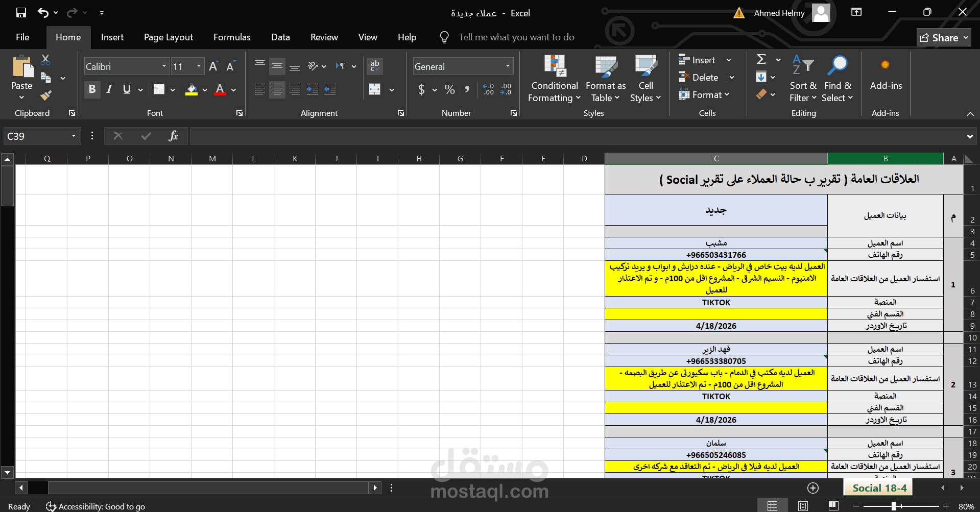Expand the Name Box C39 dropdown

(74, 136)
